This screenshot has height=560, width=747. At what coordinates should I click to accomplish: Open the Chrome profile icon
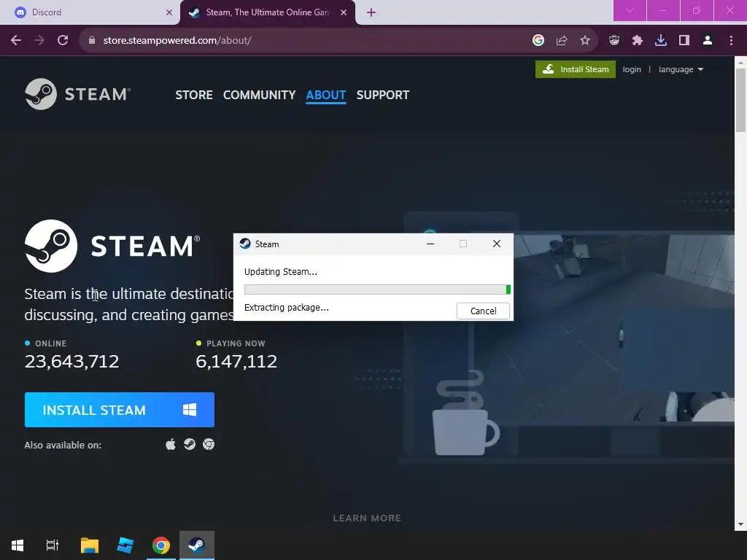pos(708,41)
